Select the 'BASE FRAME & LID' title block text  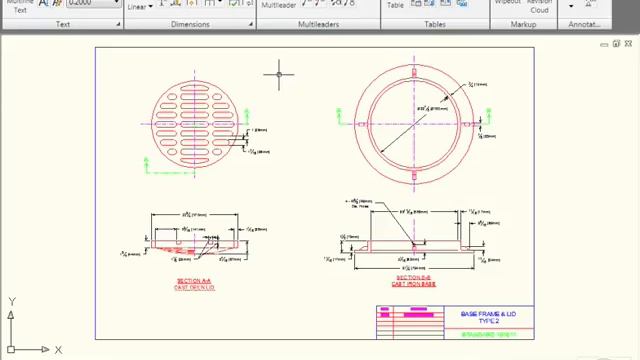coord(488,314)
